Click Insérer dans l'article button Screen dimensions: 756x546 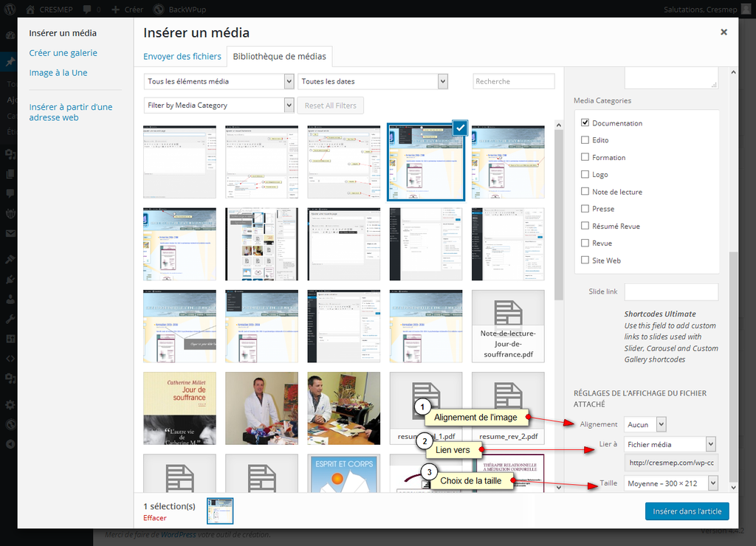point(687,511)
